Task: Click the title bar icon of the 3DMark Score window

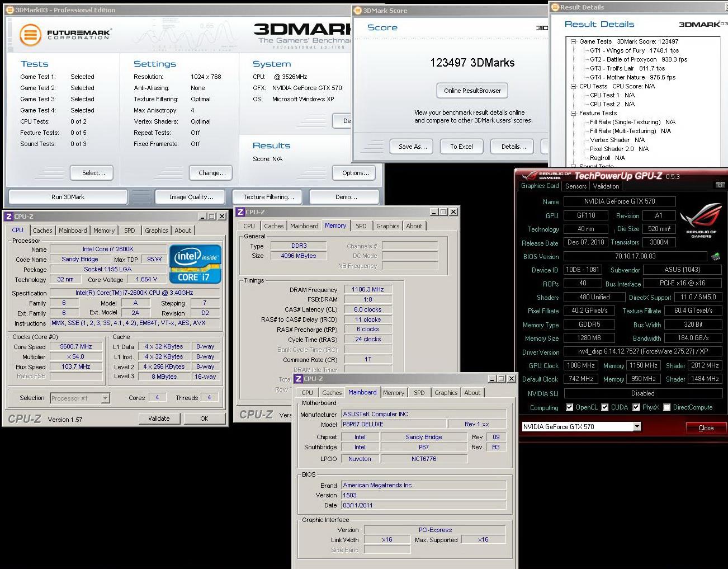Action: point(358,10)
